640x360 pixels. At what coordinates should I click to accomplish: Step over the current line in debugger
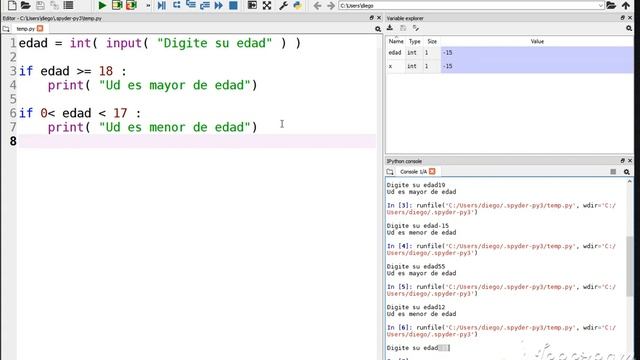pyautogui.click(x=177, y=5)
